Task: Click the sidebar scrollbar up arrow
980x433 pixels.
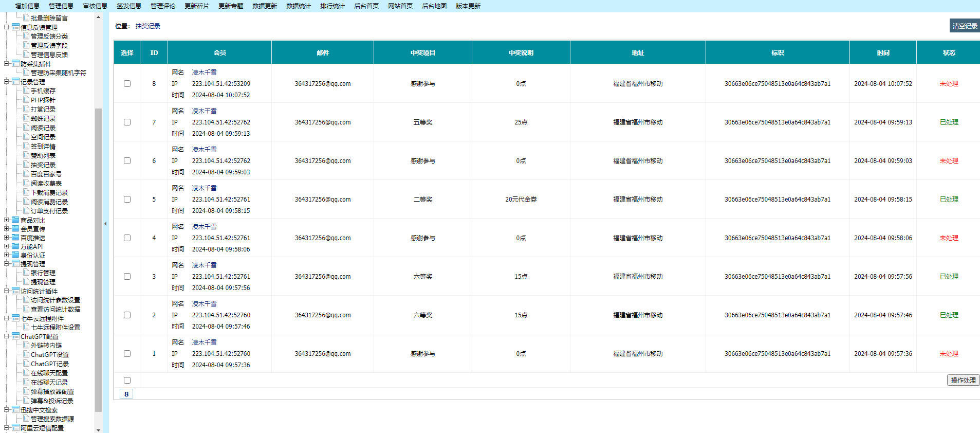Action: pos(98,17)
